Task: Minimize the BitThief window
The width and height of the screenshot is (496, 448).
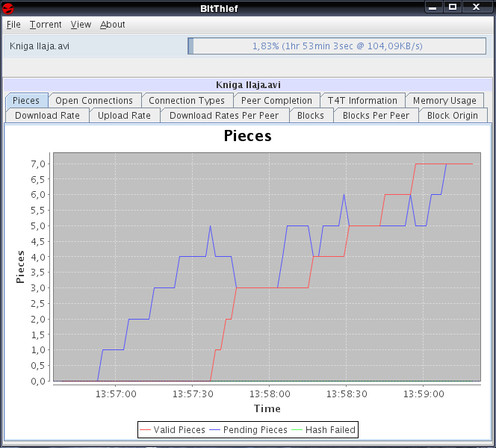Action: point(433,7)
